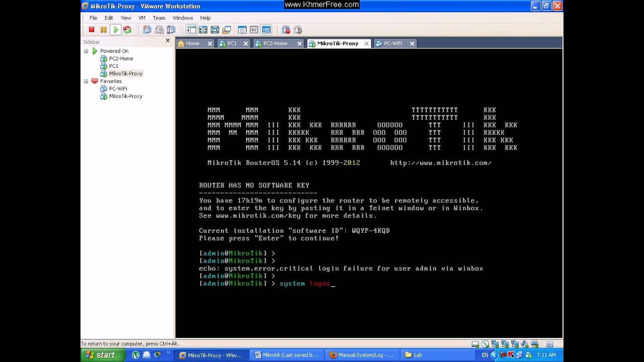The height and width of the screenshot is (362, 644).
Task: Open the File menu
Action: click(93, 18)
